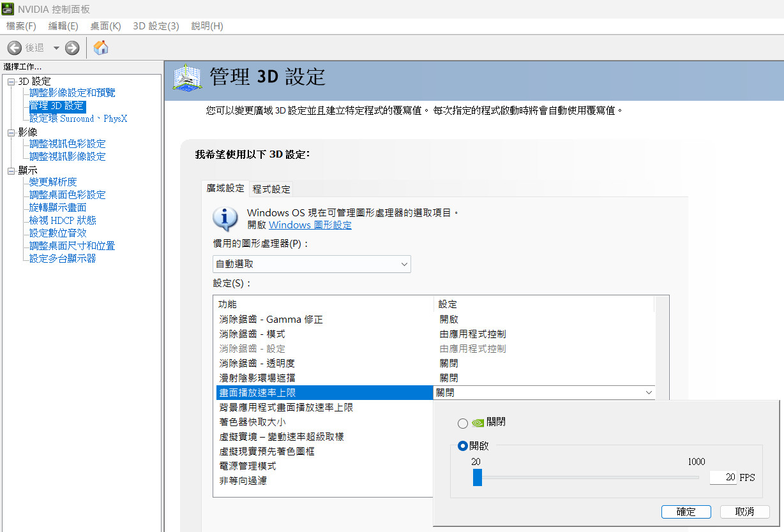This screenshot has width=784, height=532.
Task: Click the 取消 button
Action: coord(744,512)
